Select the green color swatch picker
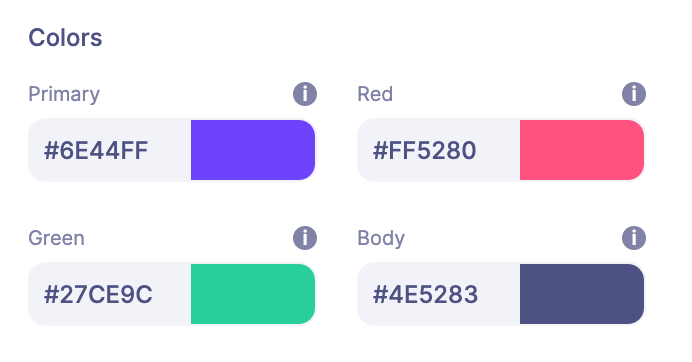692x362 pixels. [253, 294]
